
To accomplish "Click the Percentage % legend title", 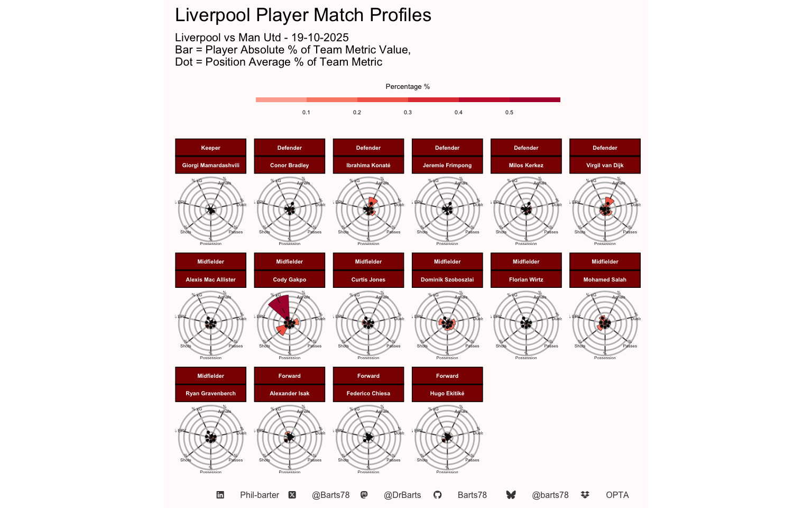I will pyautogui.click(x=408, y=86).
